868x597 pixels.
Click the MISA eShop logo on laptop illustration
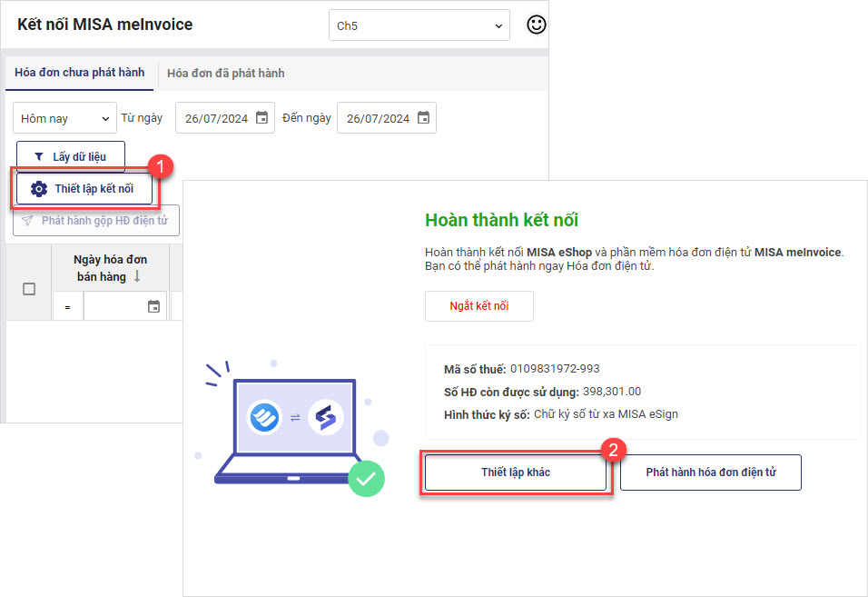pos(264,416)
